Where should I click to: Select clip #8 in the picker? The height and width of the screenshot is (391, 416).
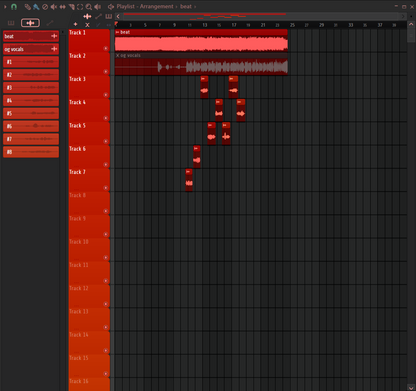point(31,152)
